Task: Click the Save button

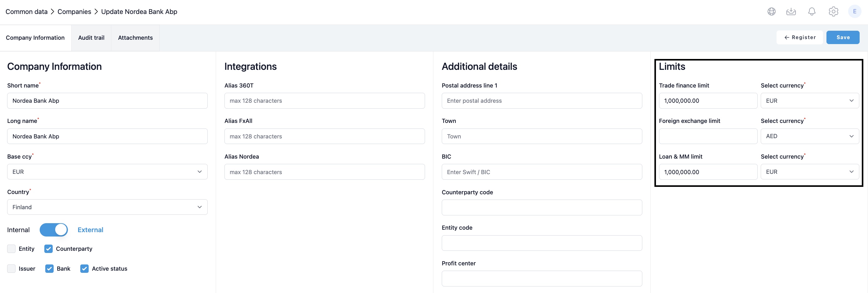Action: pos(843,38)
